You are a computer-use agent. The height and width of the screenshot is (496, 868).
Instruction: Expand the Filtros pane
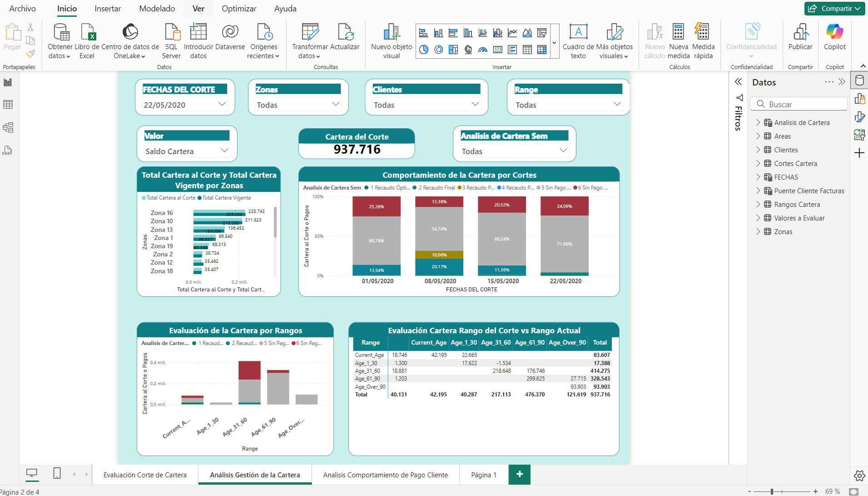(739, 82)
